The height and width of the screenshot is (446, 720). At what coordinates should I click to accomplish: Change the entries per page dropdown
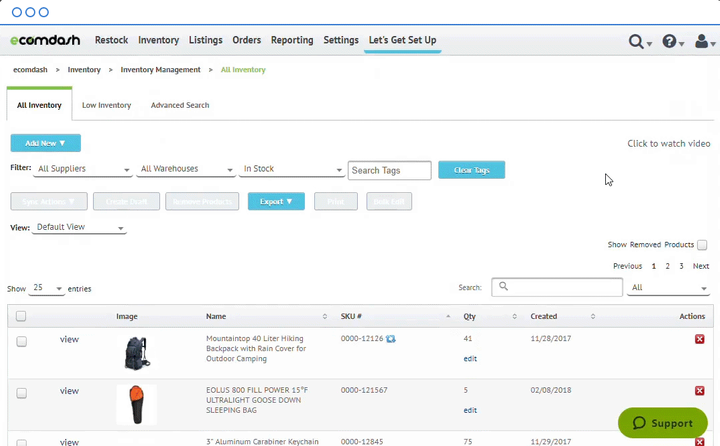46,288
